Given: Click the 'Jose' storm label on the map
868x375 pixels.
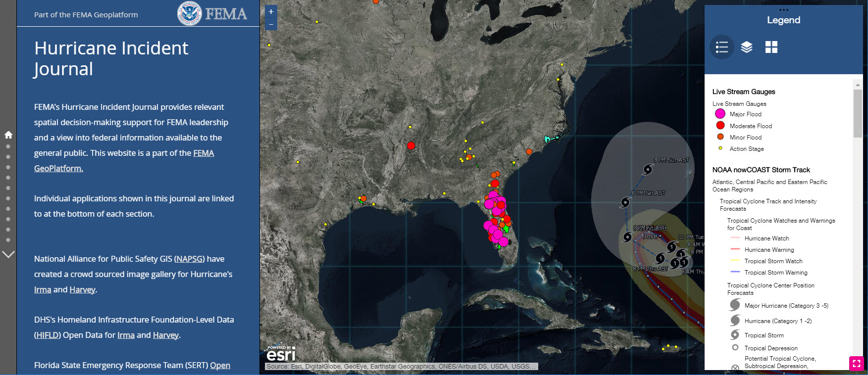Looking at the screenshot, I should (x=650, y=236).
